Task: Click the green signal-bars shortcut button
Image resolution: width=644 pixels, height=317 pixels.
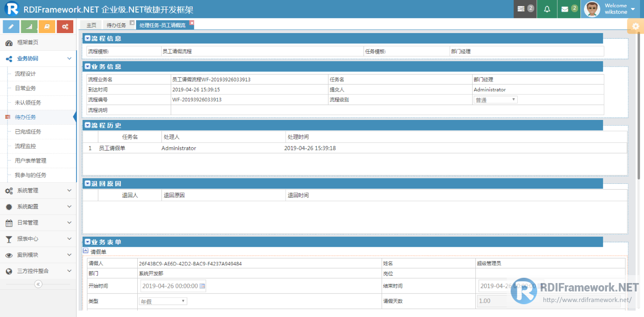Action: coord(29,26)
